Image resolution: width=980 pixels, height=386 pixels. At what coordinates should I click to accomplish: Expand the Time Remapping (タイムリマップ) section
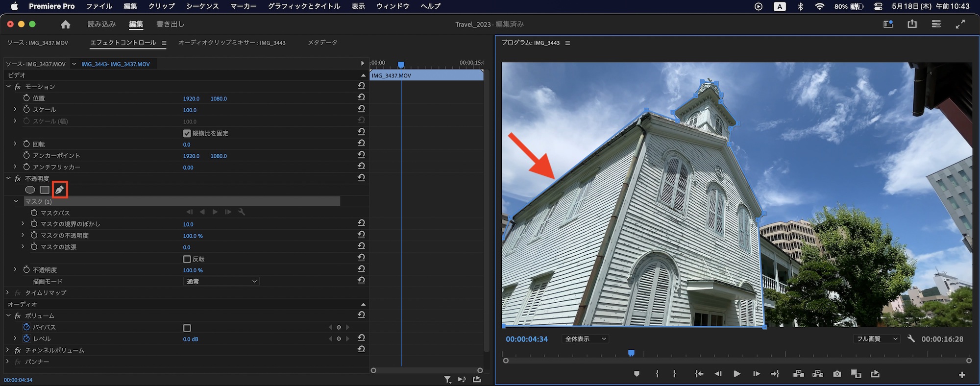[8, 293]
